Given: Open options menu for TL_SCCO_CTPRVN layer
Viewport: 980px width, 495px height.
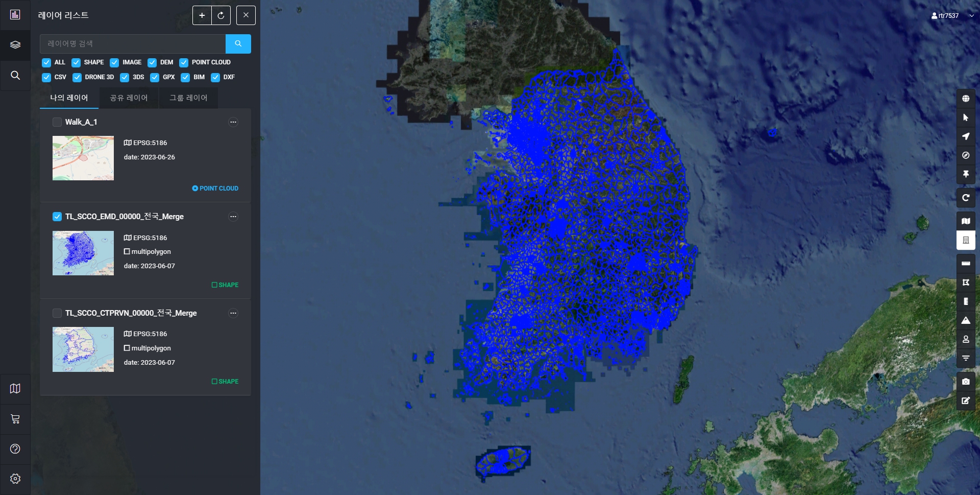Looking at the screenshot, I should click(x=233, y=313).
